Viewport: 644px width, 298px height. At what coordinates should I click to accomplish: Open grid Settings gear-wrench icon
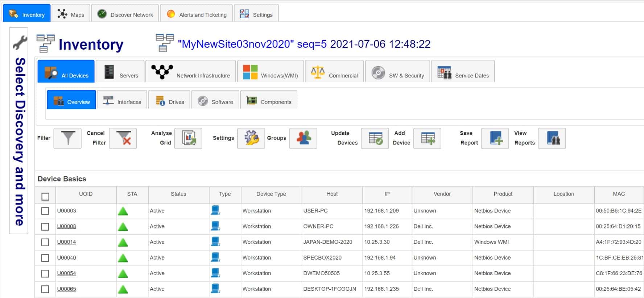point(251,138)
